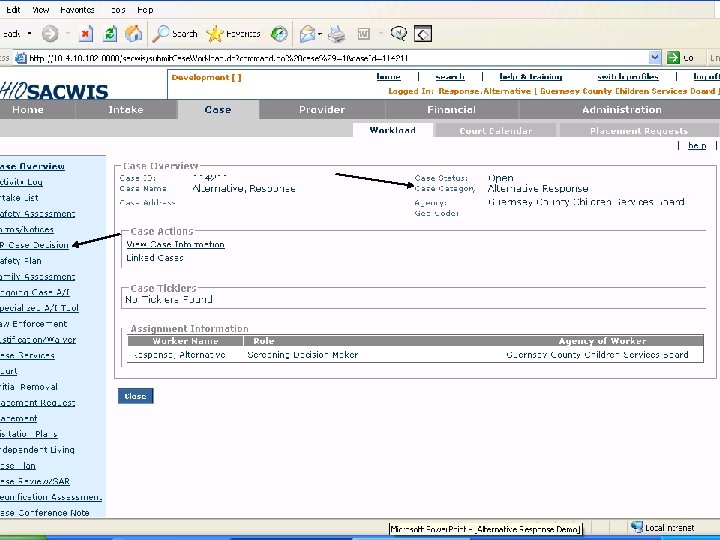Refresh the page with green arrows icon

tap(110, 34)
